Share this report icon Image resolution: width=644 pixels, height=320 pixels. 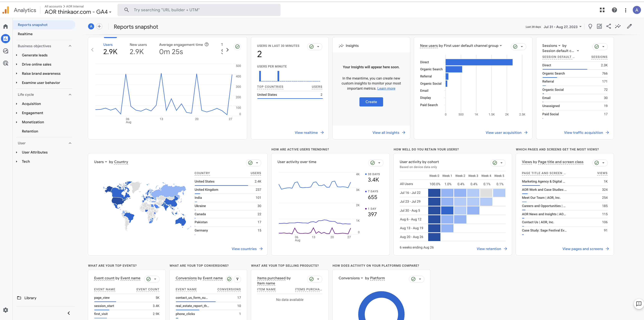pyautogui.click(x=608, y=26)
